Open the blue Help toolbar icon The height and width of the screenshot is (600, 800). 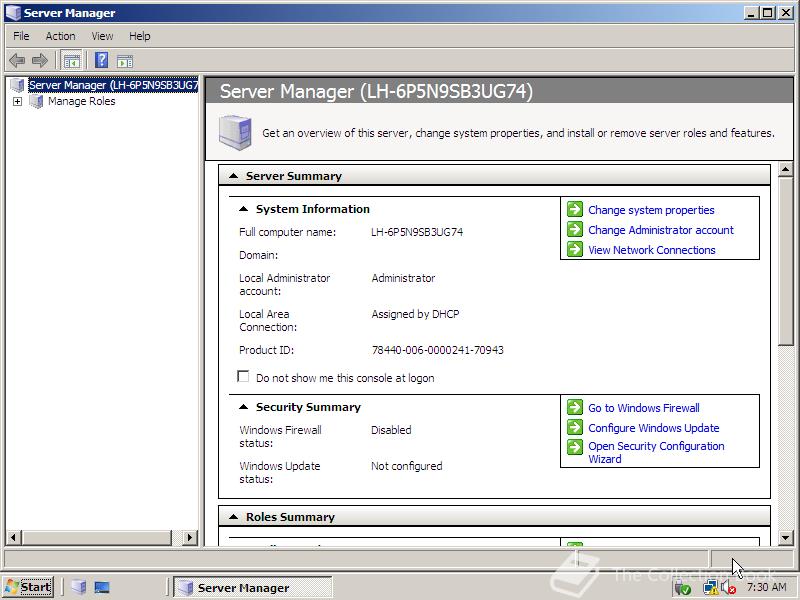tap(102, 60)
